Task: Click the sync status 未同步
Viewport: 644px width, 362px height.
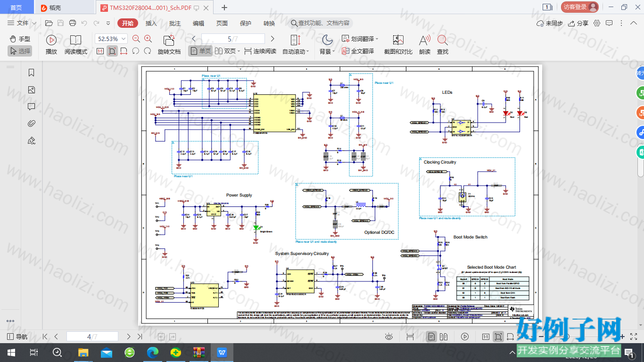Action: tap(550, 23)
